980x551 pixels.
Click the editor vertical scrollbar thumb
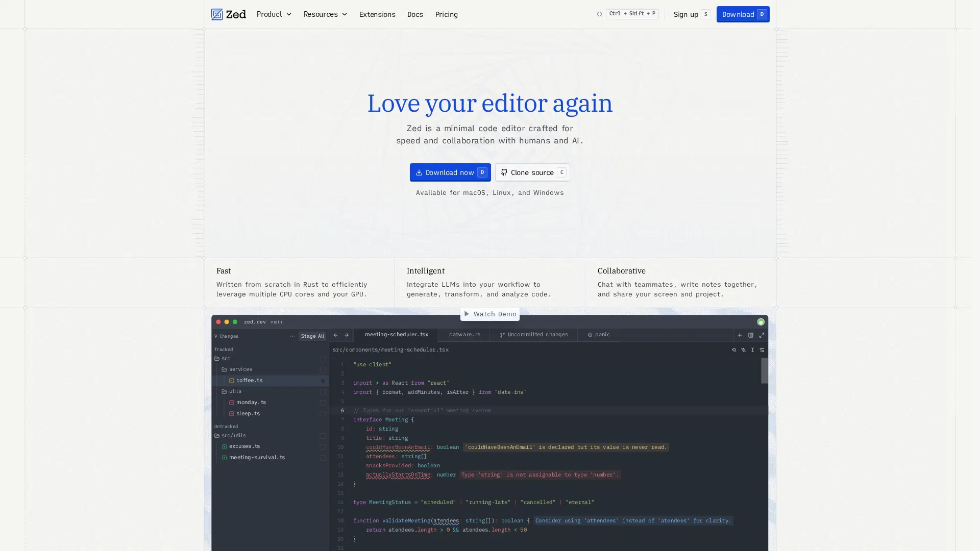(x=764, y=370)
